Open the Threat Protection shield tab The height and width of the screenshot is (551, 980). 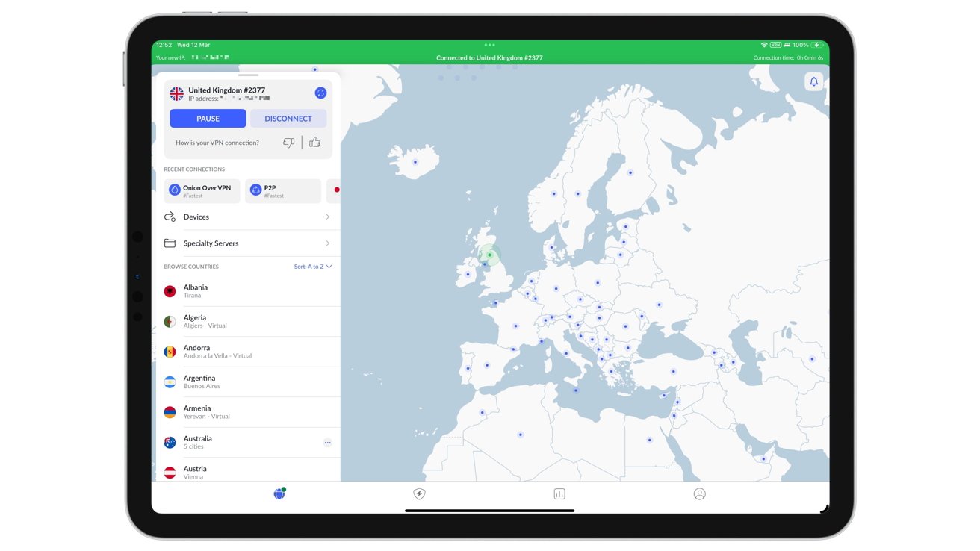[x=419, y=494]
